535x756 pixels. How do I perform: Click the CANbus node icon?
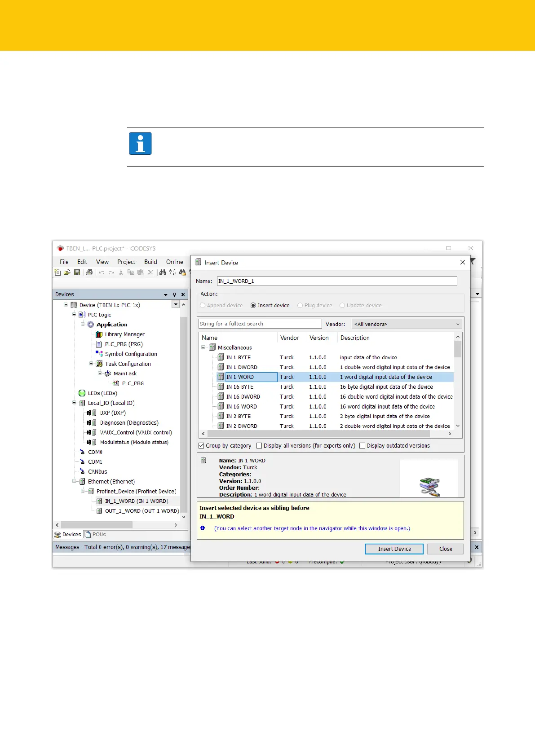pos(82,471)
